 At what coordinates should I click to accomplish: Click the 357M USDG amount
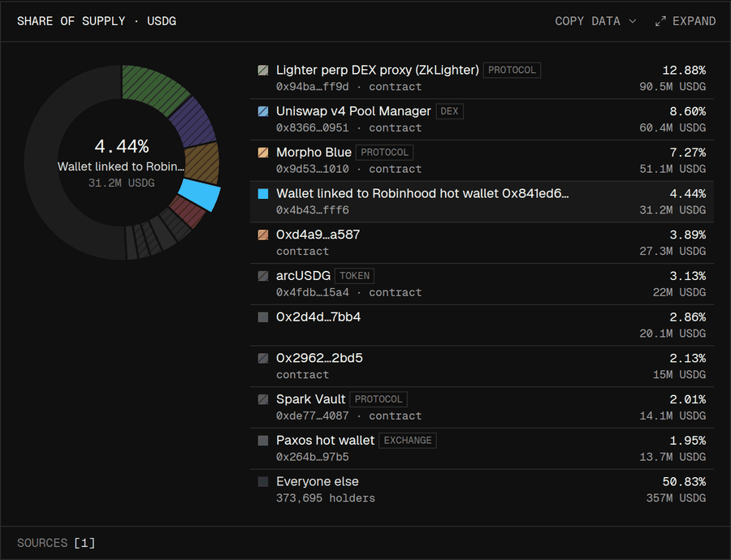pos(676,498)
